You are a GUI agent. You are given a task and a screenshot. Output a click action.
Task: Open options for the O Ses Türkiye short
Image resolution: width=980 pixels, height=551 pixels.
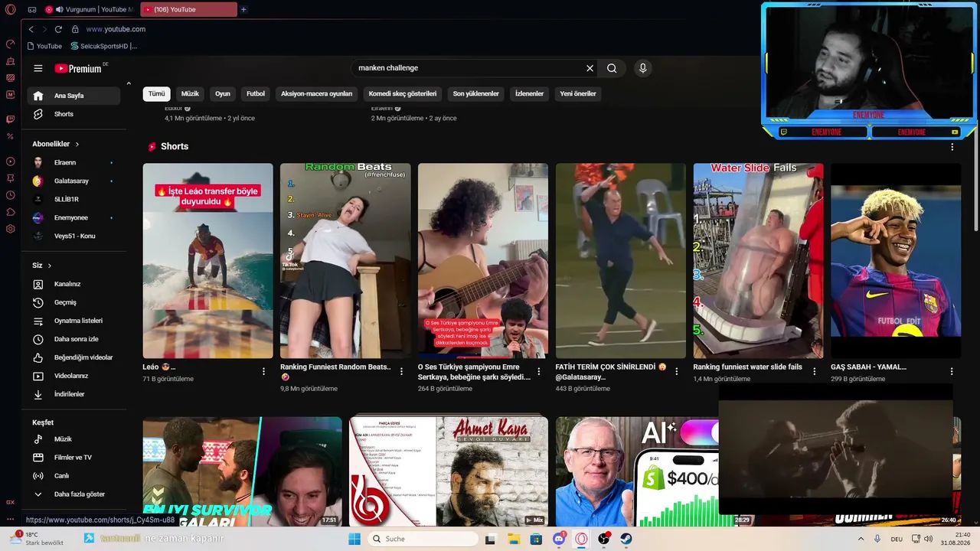tap(539, 371)
